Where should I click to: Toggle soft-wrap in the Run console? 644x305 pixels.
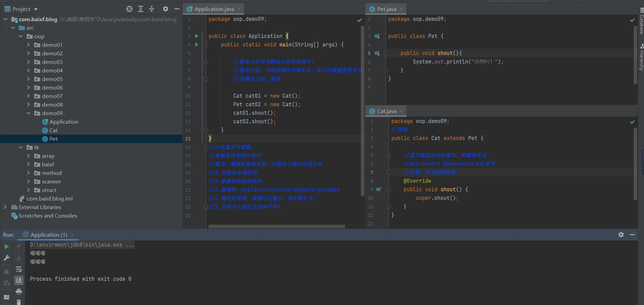click(19, 269)
